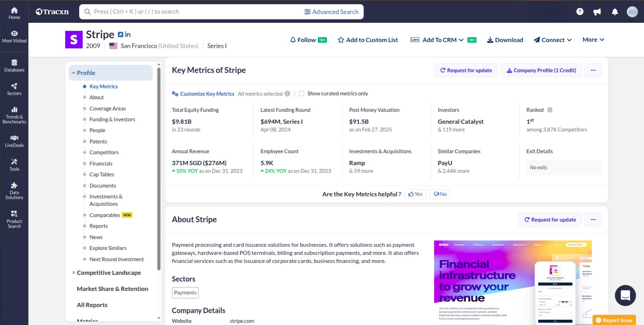Open the LiveDeals section

point(14,140)
